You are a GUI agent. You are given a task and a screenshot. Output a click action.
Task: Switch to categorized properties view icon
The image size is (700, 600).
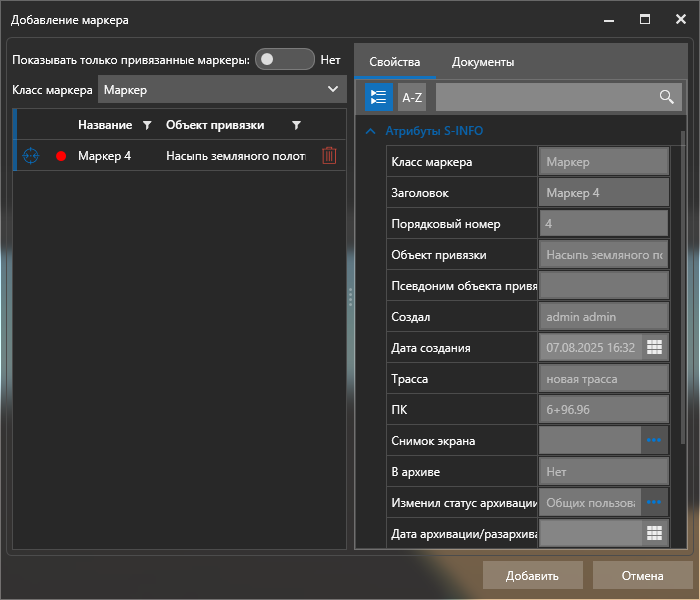pos(379,97)
